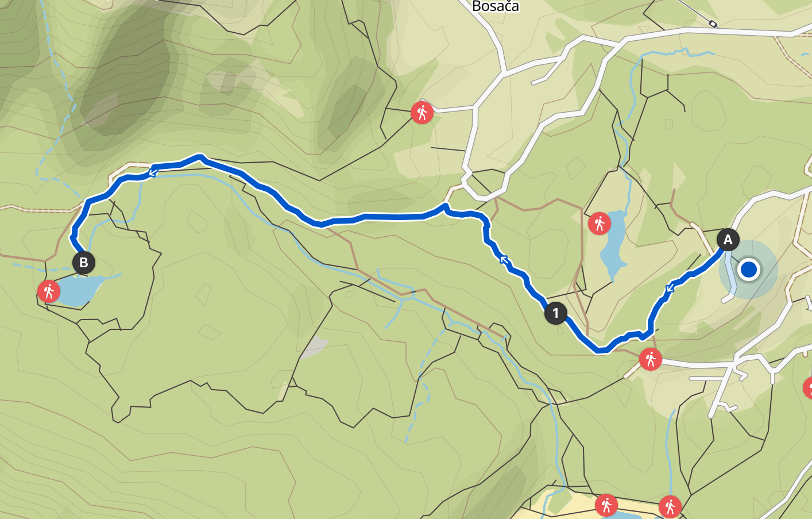
Task: Open the right hiking icon of bottom pair
Action: [x=670, y=507]
